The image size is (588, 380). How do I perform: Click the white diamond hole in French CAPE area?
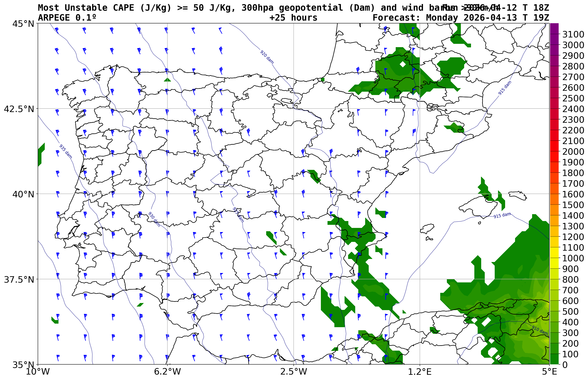pos(403,64)
